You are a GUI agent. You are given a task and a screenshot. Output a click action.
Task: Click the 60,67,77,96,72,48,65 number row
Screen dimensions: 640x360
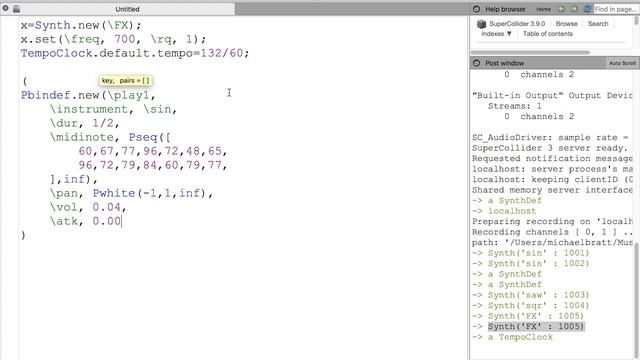click(x=153, y=151)
